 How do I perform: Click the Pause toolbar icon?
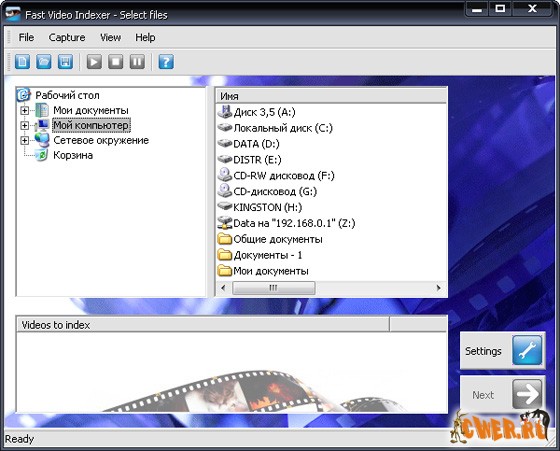click(137, 62)
